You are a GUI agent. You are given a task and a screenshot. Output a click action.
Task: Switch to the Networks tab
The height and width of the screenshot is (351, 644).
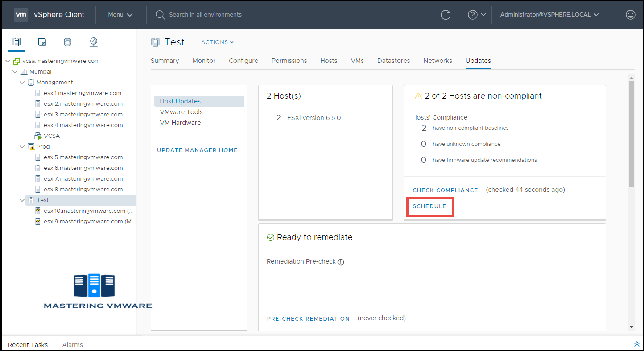point(438,61)
